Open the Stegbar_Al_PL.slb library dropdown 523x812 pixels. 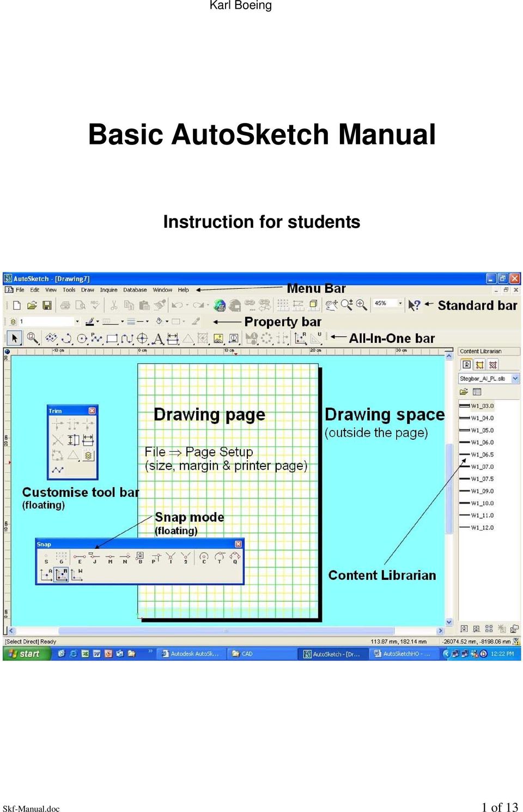(515, 378)
